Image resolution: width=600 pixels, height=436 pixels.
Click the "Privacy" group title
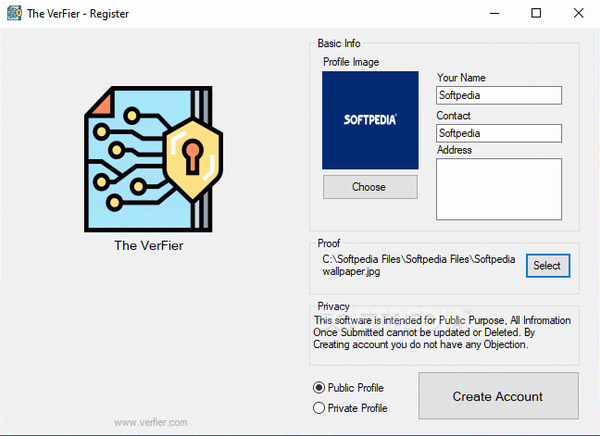(x=333, y=306)
